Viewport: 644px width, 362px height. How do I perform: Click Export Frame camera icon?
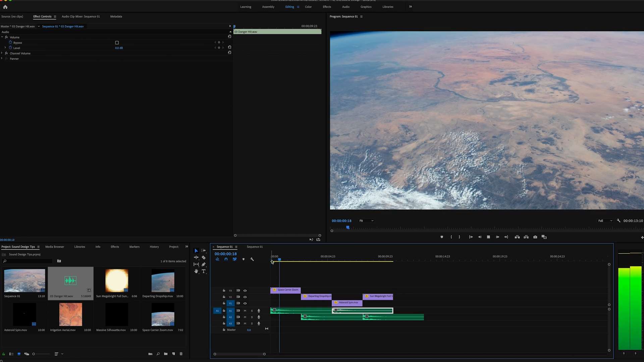click(535, 237)
